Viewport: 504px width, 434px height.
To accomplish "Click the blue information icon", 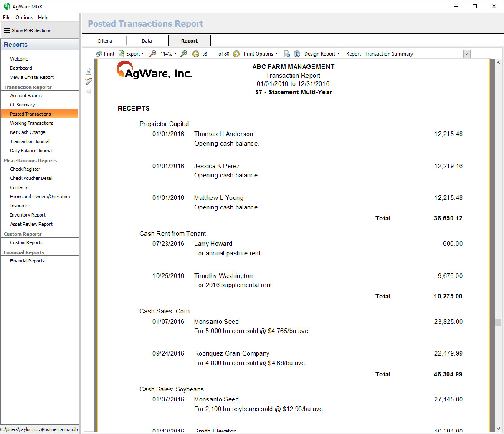I will pyautogui.click(x=297, y=54).
